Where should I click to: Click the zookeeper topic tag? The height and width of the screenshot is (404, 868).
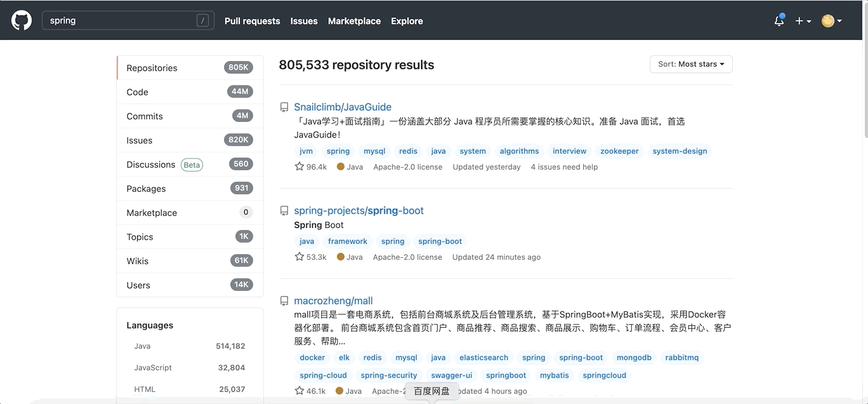point(620,151)
